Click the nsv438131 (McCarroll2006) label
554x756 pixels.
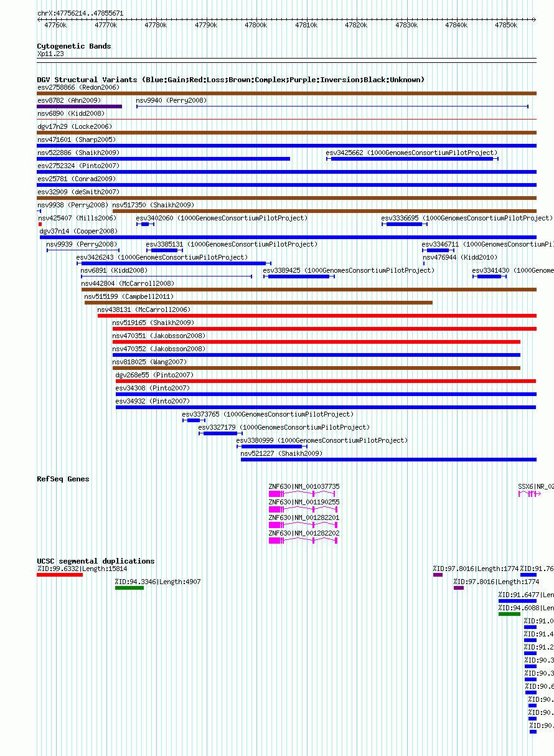point(144,309)
